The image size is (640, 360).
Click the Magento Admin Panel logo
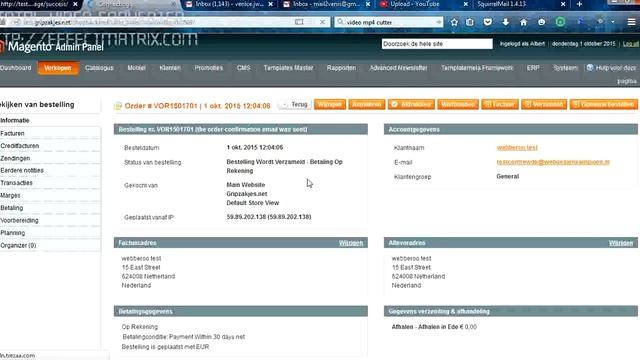52,47
